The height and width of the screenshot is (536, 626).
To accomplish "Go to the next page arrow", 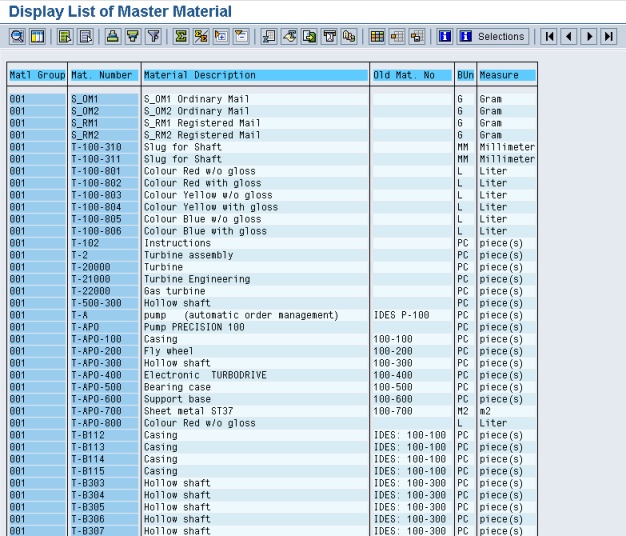I will point(589,37).
